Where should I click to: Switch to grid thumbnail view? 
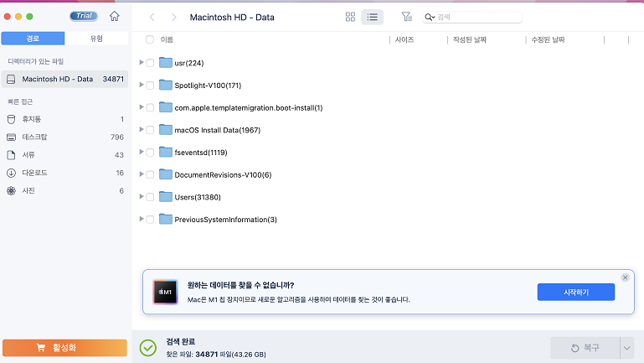point(350,17)
